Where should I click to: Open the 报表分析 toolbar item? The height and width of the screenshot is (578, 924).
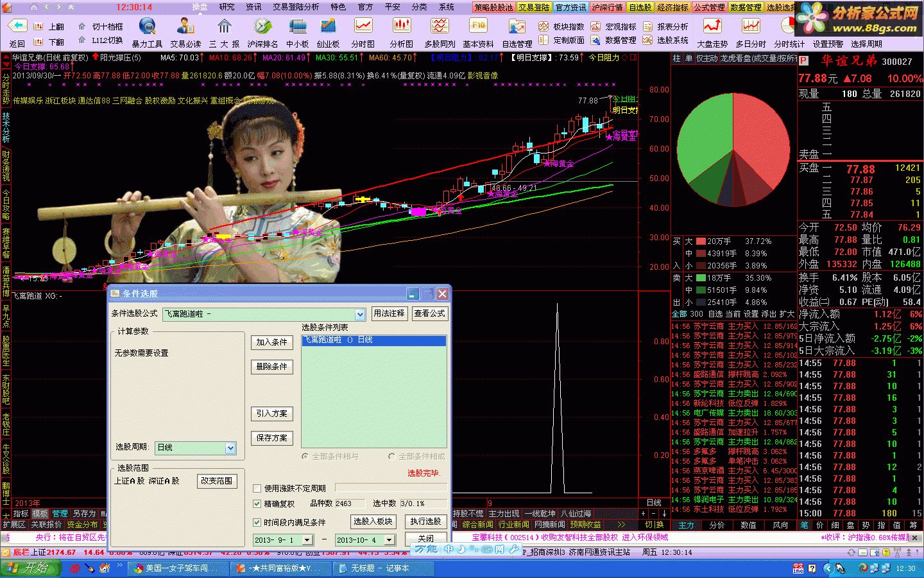665,26
